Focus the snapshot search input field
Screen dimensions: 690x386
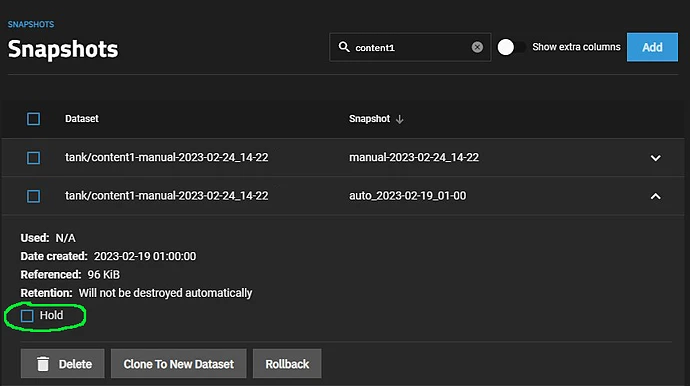click(x=409, y=47)
